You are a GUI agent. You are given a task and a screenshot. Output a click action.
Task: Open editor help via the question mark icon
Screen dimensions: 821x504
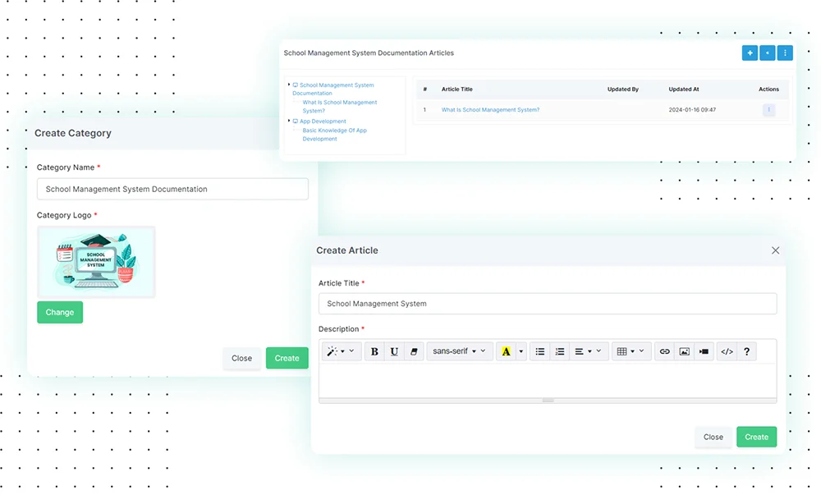tap(746, 351)
